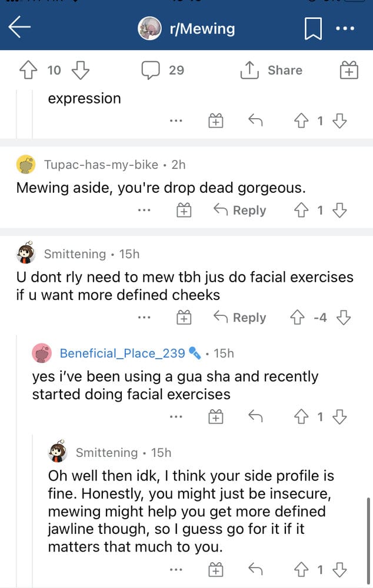
Task: Reply to Tupac-has-my-bike's comment
Action: tap(239, 210)
